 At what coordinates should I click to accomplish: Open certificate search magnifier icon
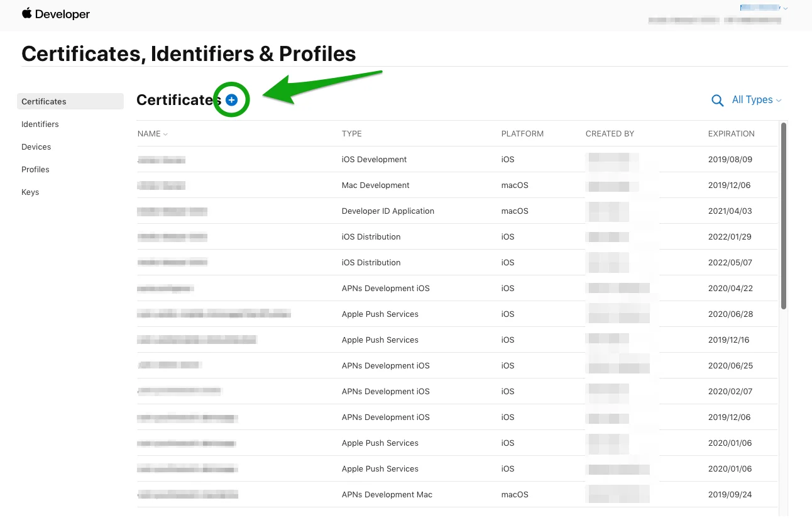point(717,101)
